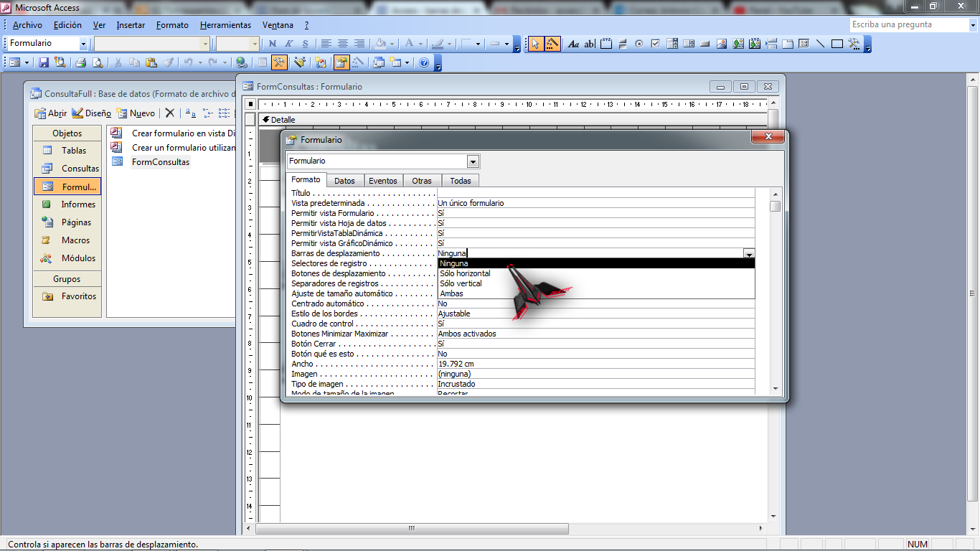Select the Rectangle drawing tool
This screenshot has height=551, width=980.
(837, 44)
